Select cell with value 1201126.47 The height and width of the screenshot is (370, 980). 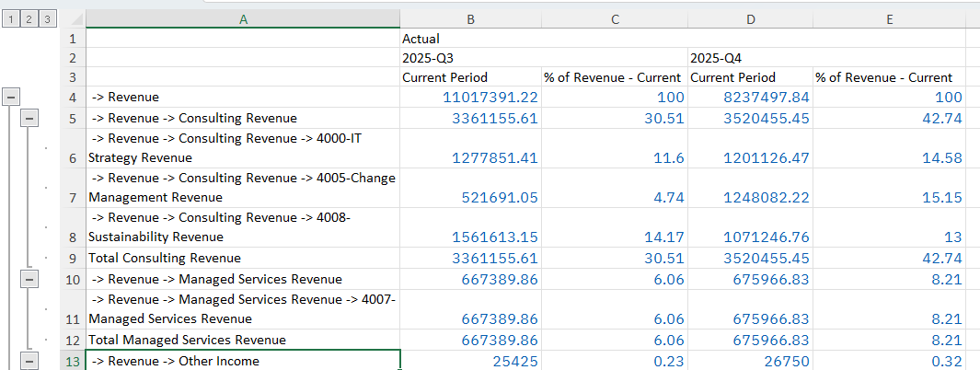(x=750, y=148)
